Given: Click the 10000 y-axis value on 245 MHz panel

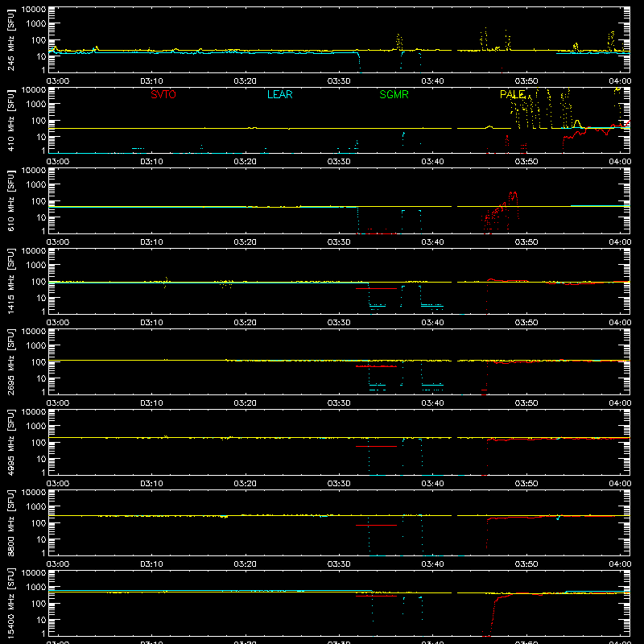Looking at the screenshot, I should coord(34,10).
